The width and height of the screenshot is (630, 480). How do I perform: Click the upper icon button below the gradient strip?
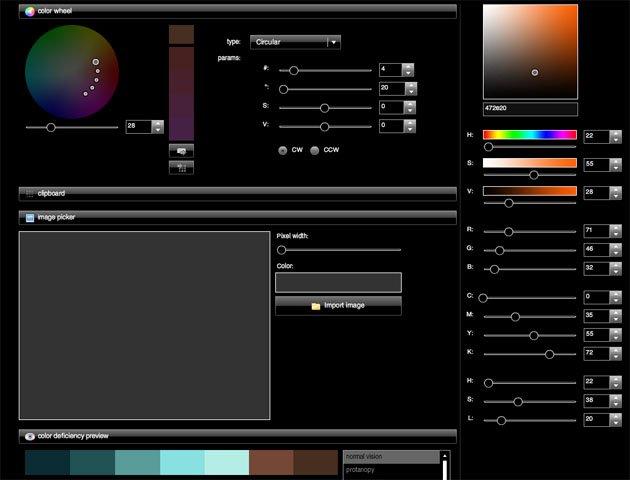[181, 150]
